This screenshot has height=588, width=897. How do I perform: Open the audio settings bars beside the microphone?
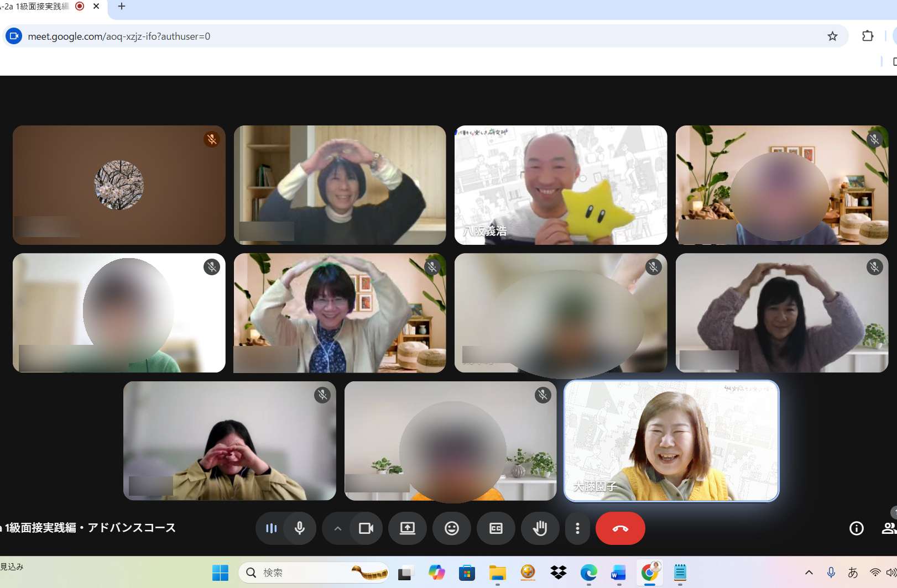[271, 528]
